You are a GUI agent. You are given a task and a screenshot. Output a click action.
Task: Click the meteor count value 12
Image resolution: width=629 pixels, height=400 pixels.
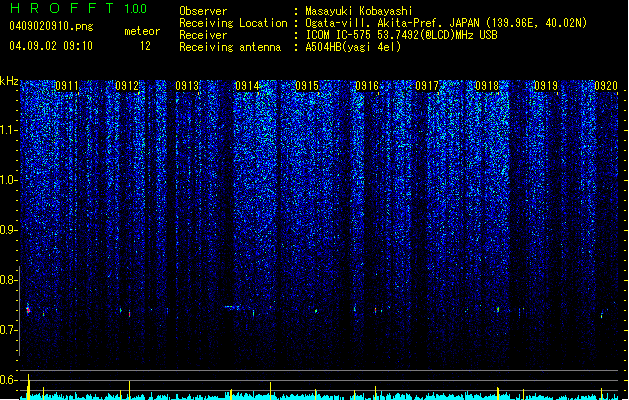click(x=145, y=46)
